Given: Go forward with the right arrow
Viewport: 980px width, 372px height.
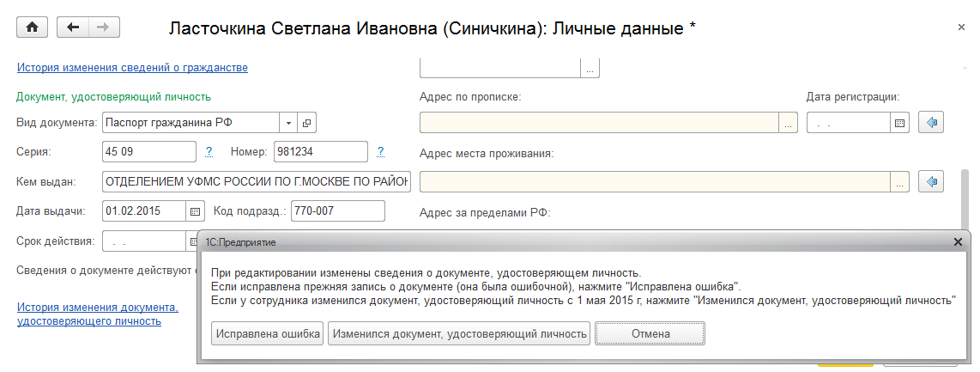Looking at the screenshot, I should tap(104, 27).
